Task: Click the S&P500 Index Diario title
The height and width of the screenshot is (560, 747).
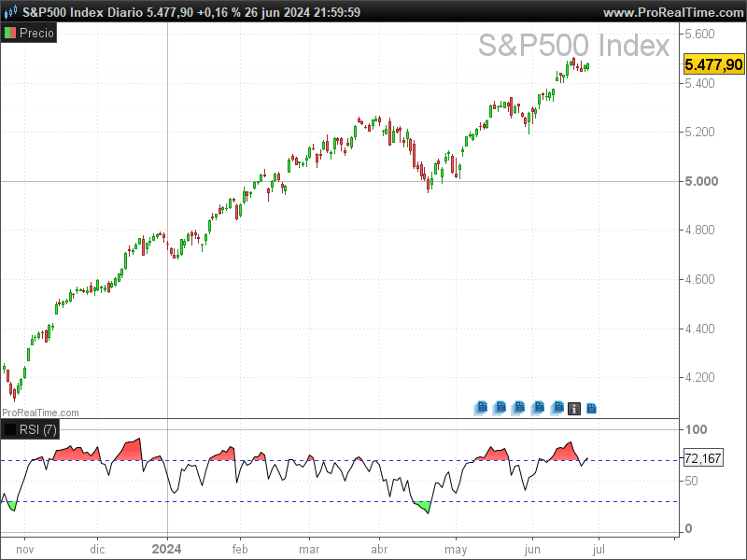Action: click(82, 12)
